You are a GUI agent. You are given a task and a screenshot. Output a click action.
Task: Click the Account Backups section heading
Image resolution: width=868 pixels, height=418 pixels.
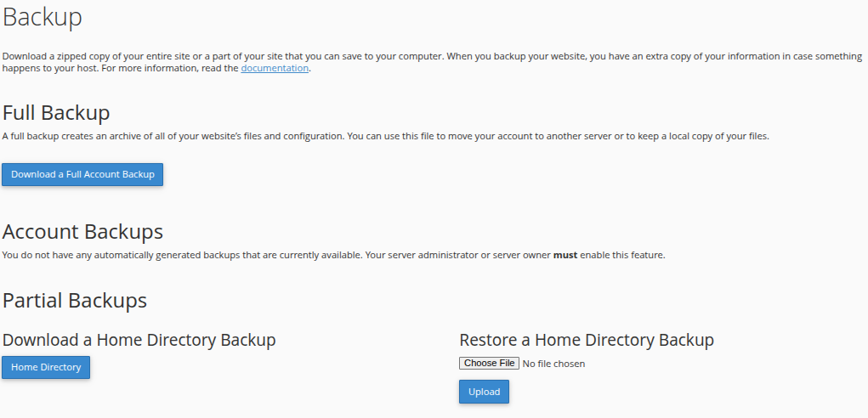[x=82, y=232]
